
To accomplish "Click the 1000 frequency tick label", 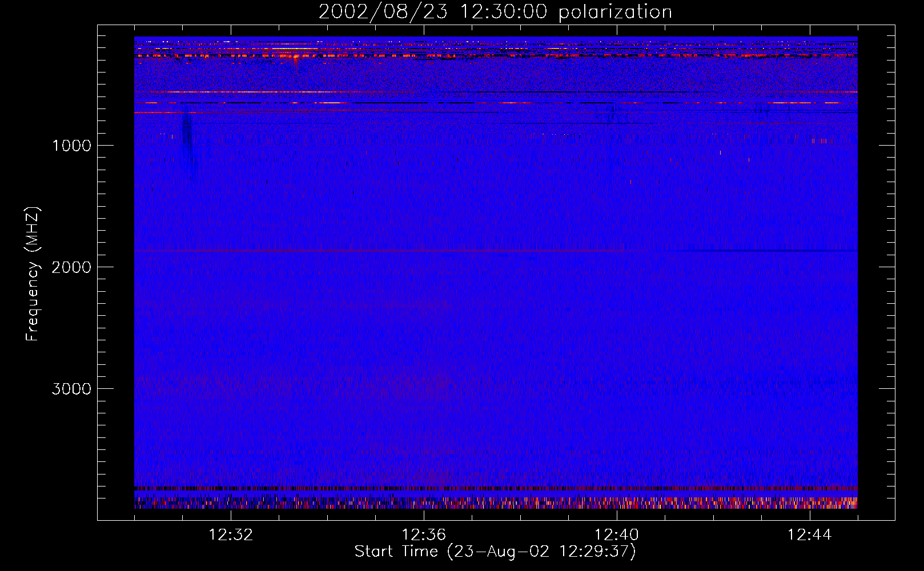I will 71,146.
